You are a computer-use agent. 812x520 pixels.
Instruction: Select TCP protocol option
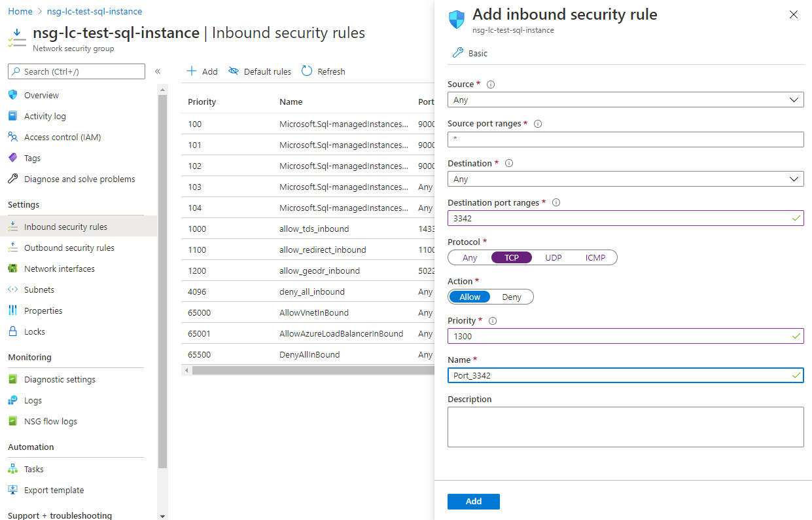[x=511, y=257]
